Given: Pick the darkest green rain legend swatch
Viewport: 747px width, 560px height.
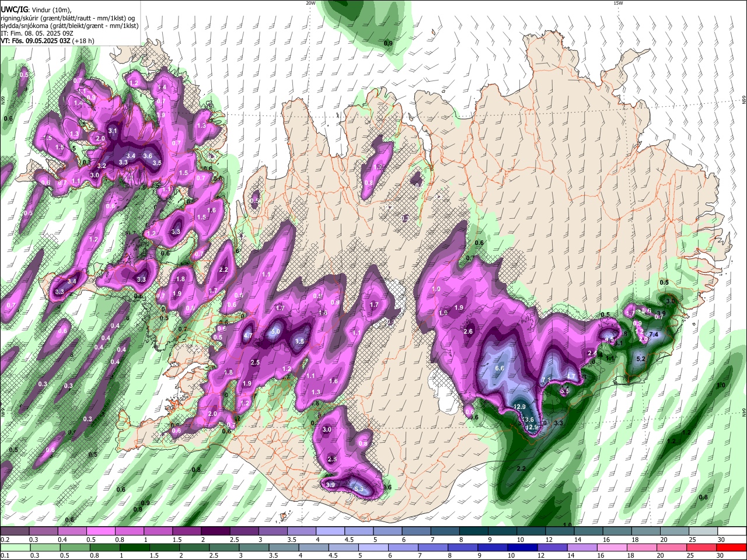Looking at the screenshot, I should pos(134,547).
